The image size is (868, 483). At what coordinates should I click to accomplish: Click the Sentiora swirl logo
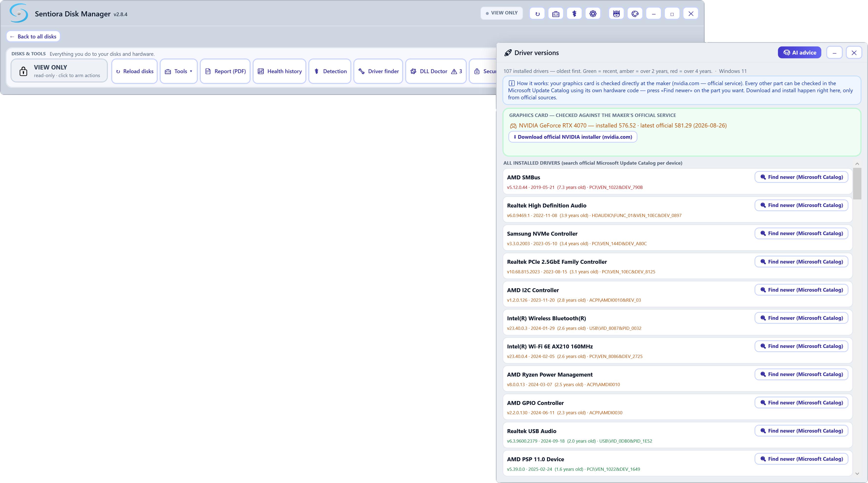point(19,13)
